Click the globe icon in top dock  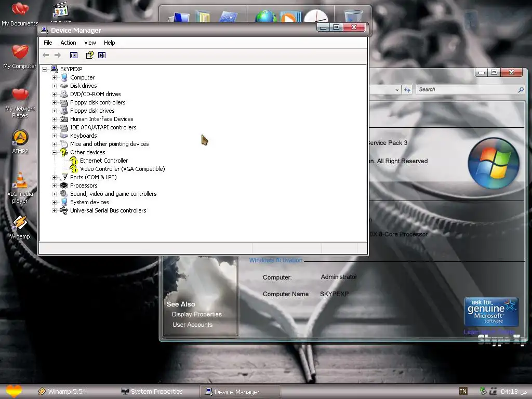coord(266,16)
